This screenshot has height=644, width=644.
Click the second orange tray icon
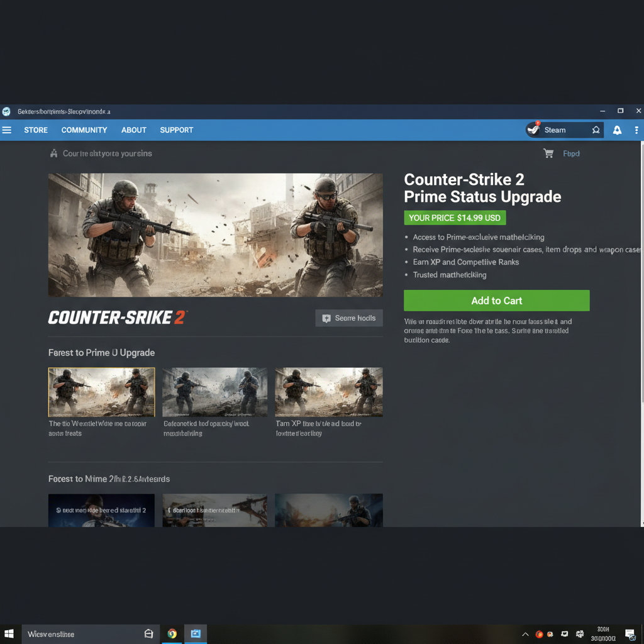point(550,634)
